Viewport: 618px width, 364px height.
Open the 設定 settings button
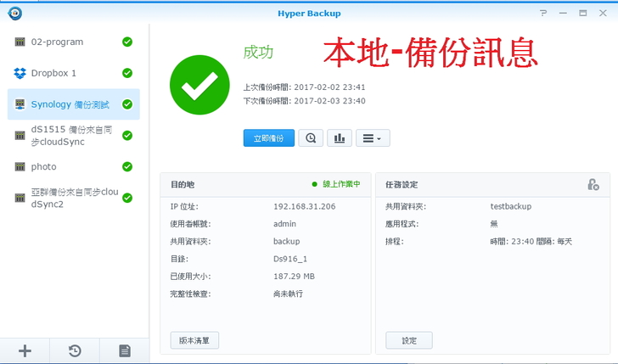point(409,340)
